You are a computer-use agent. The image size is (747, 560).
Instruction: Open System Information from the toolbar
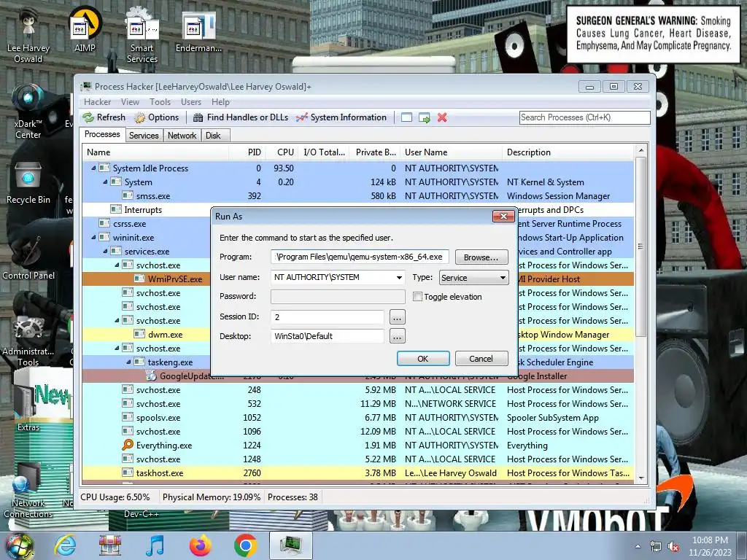[x=341, y=117]
